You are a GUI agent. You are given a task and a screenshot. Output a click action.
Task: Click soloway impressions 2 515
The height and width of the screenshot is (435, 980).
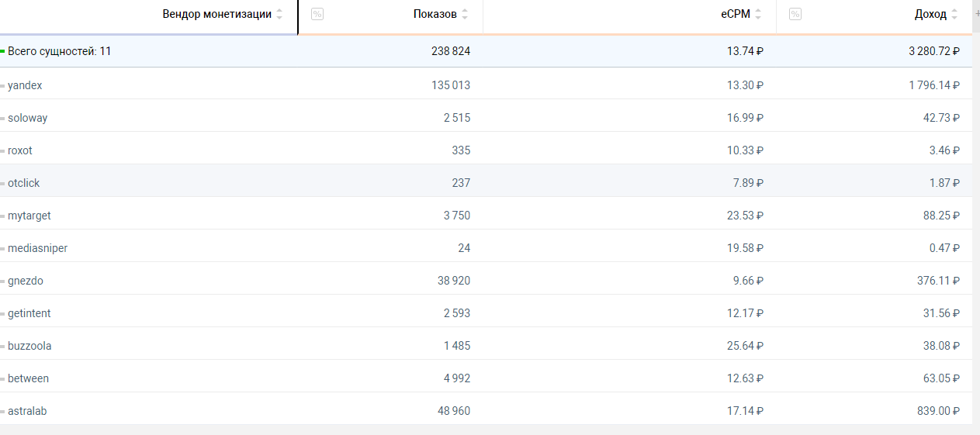(457, 118)
